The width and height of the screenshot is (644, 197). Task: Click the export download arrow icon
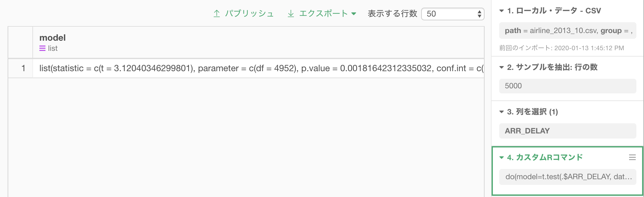[291, 14]
